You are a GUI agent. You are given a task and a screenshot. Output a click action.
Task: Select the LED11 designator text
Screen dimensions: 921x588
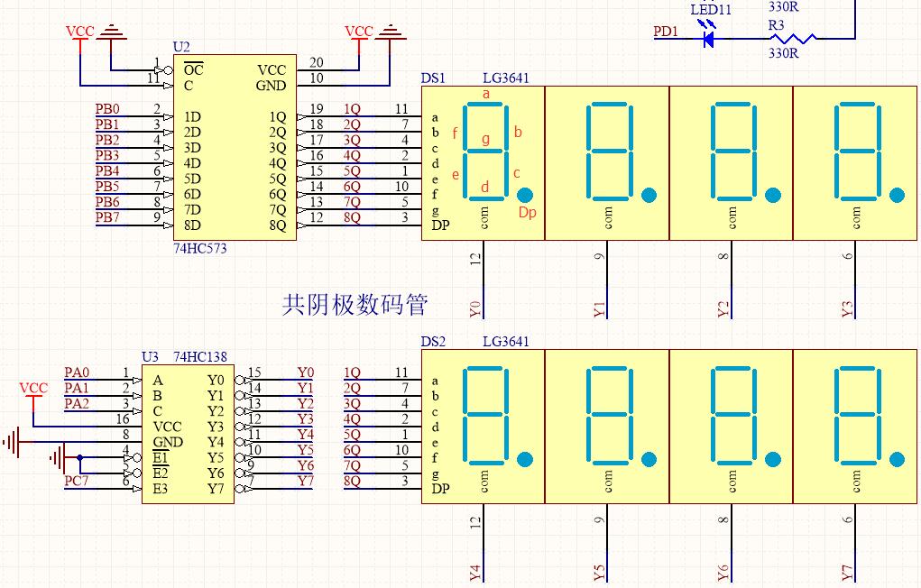click(711, 10)
